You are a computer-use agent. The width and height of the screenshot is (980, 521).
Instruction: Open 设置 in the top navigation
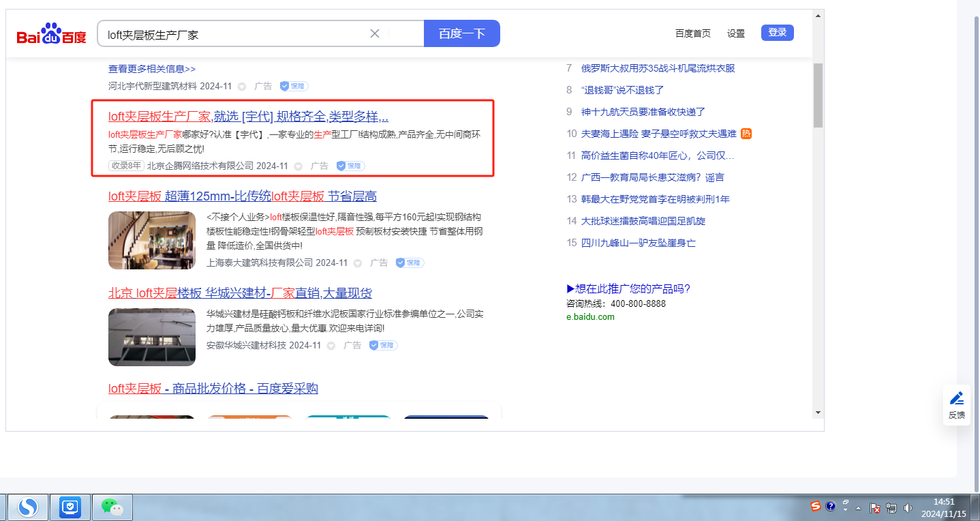point(736,33)
